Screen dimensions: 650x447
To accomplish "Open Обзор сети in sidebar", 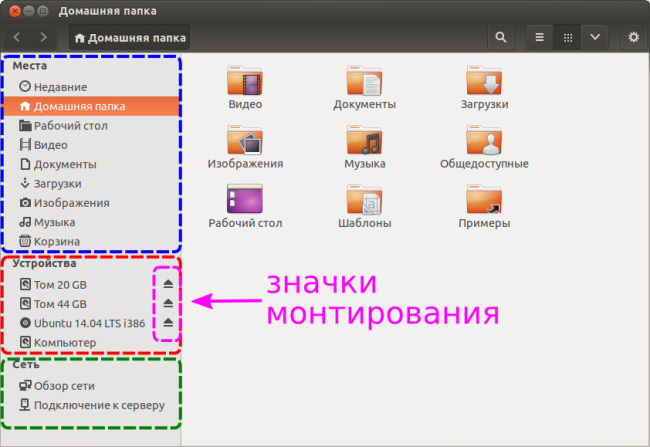I will pos(91,386).
